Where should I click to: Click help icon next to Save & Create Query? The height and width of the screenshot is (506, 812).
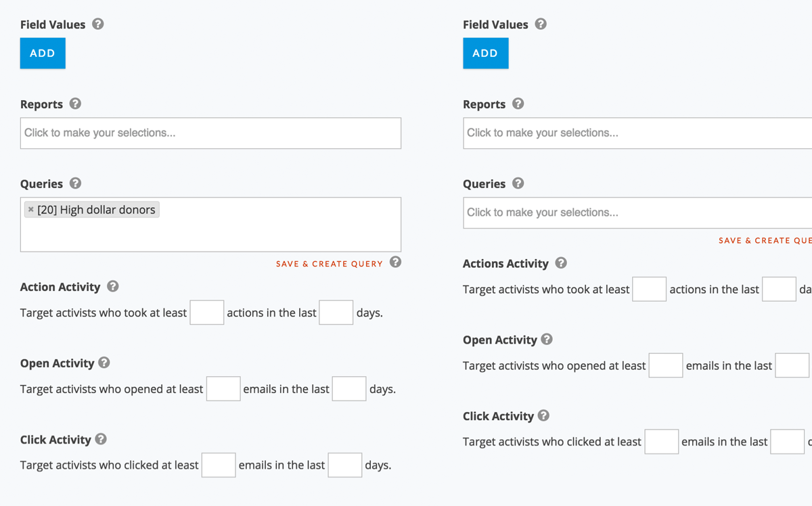(396, 262)
